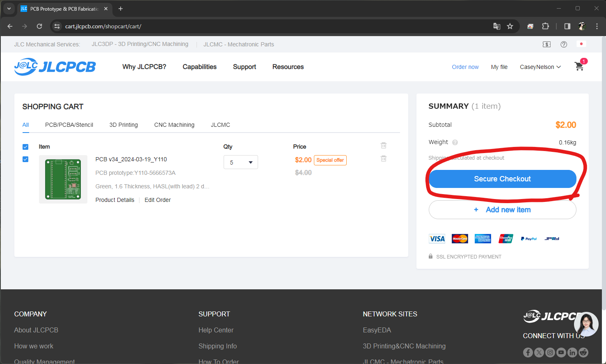Viewport: 606px width, 364px height.
Task: Click the currency selector icon in top bar
Action: [x=547, y=44]
